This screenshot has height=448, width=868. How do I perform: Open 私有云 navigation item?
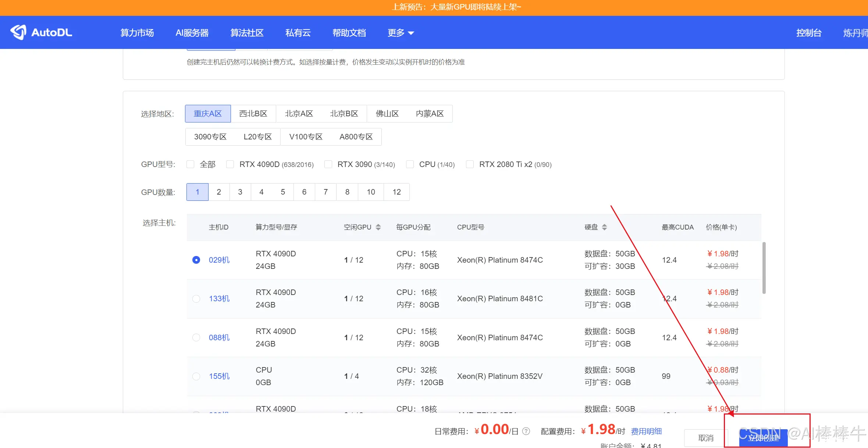(298, 33)
